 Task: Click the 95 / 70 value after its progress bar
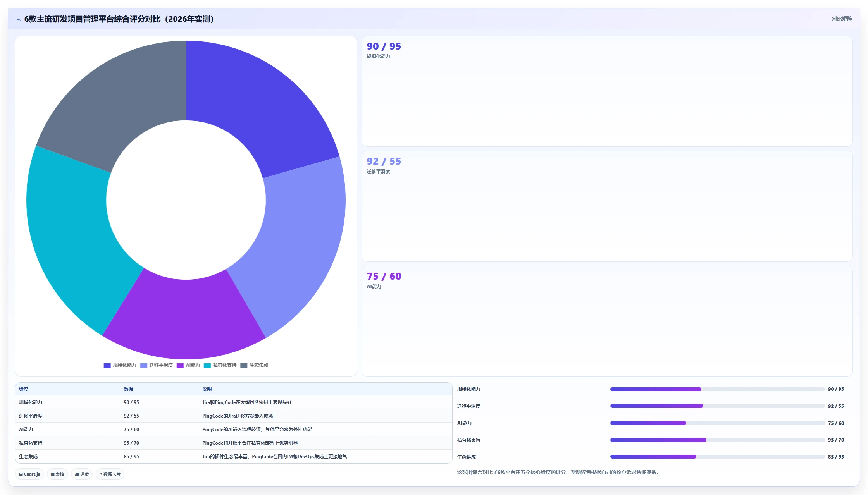(x=836, y=440)
